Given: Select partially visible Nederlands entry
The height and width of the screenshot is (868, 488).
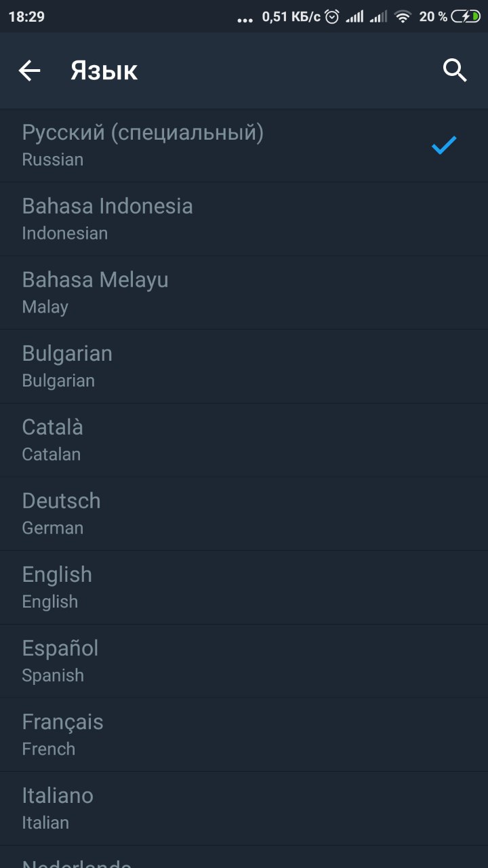Looking at the screenshot, I should click(x=244, y=857).
